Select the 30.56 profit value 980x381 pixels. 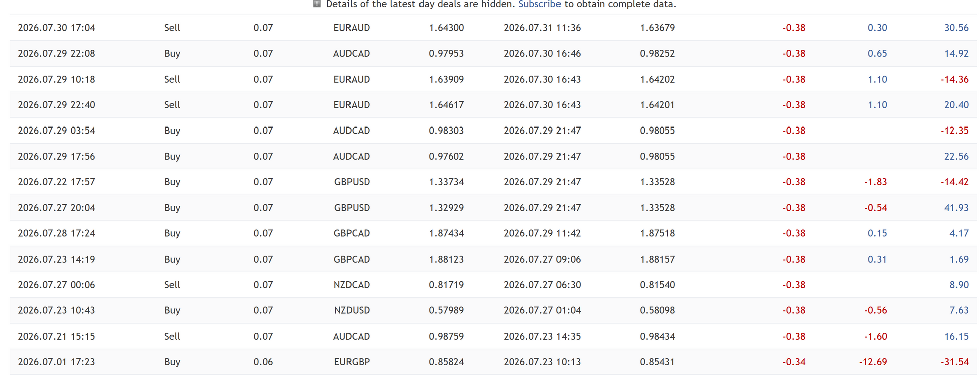(x=956, y=28)
